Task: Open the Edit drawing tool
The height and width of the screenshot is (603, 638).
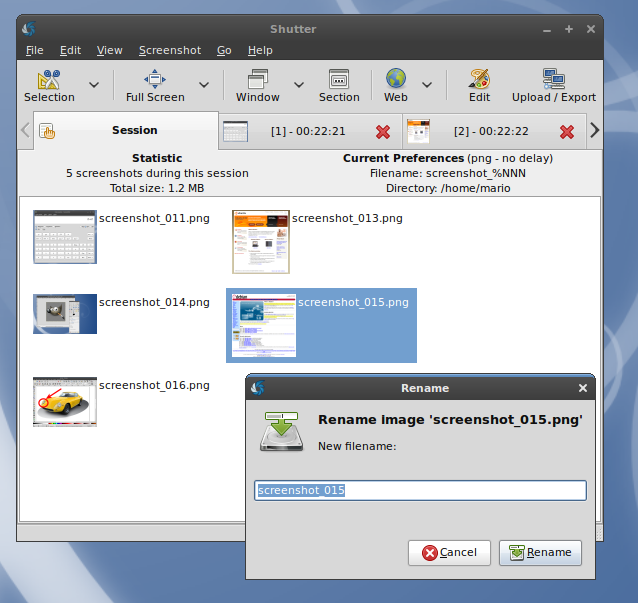Action: pos(479,80)
